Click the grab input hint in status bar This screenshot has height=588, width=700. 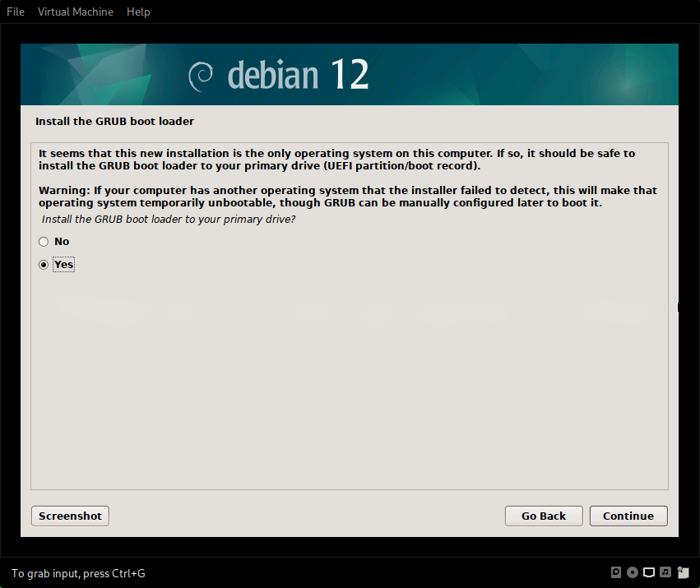click(x=77, y=573)
